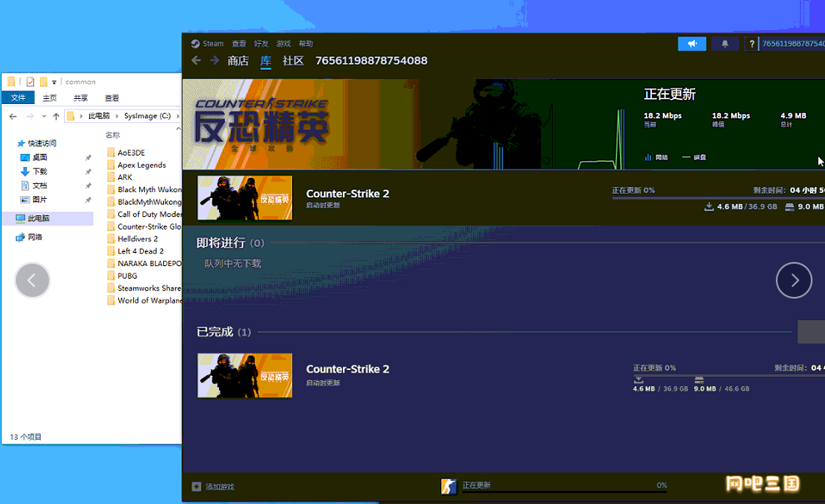Click the 已完成 section header
Screen dimensions: 825x504
224,332
